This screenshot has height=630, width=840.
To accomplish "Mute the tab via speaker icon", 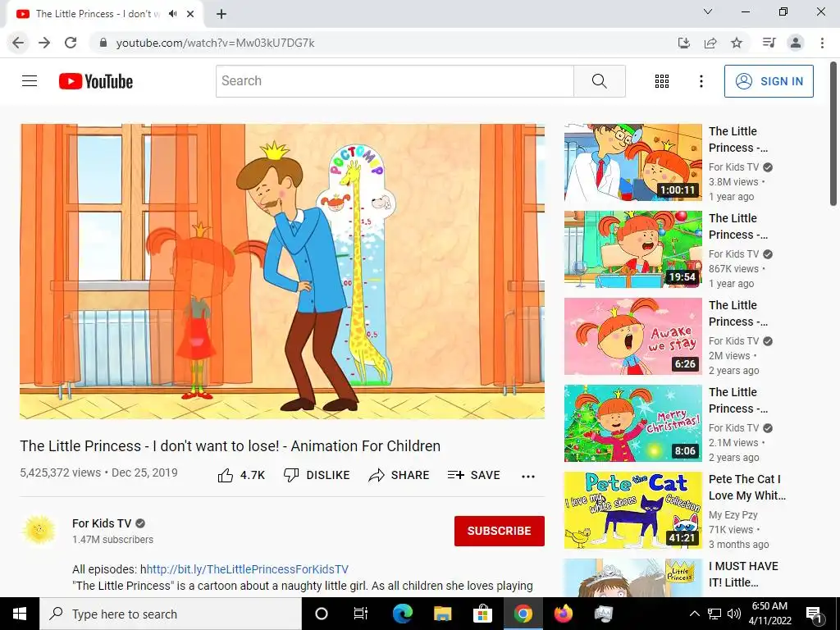I will coord(172,14).
